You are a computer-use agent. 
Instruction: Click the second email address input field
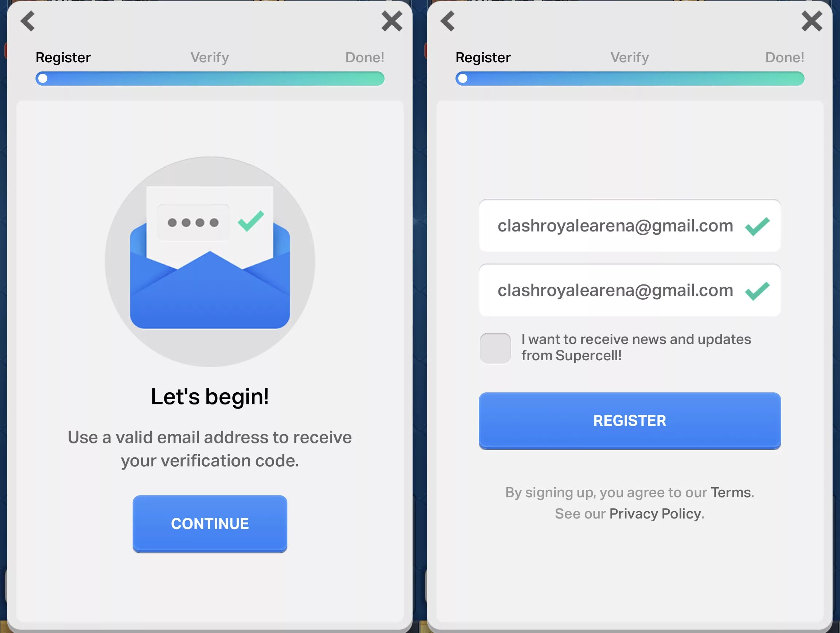click(629, 290)
